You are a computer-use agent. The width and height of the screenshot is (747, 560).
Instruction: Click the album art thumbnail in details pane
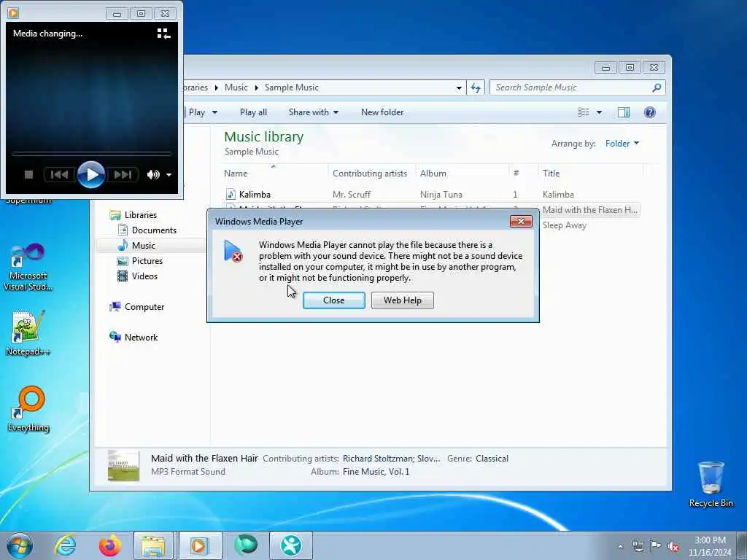pos(123,465)
